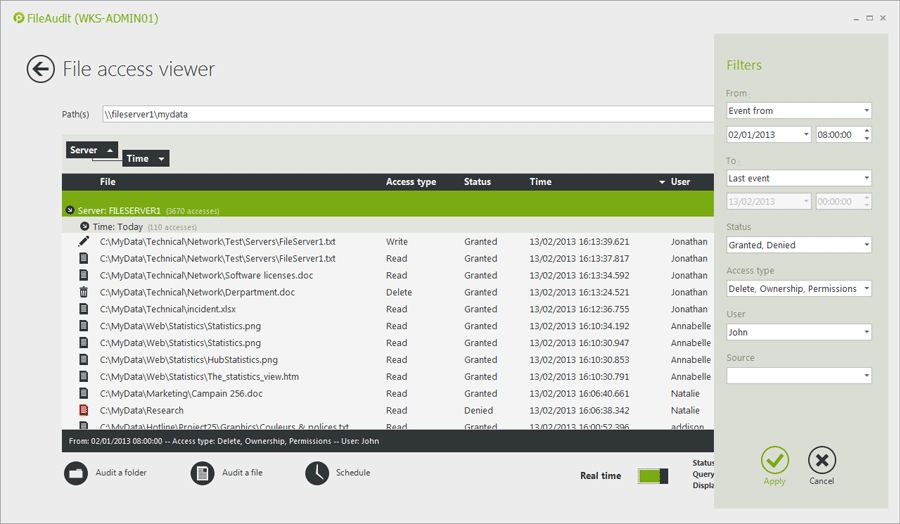This screenshot has height=524, width=900.
Task: Click the Cancel X icon
Action: click(822, 460)
